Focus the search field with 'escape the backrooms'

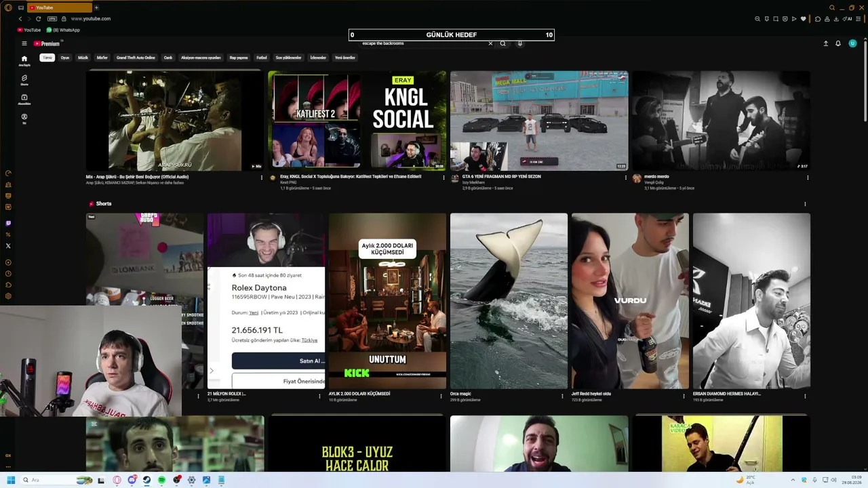(x=420, y=43)
